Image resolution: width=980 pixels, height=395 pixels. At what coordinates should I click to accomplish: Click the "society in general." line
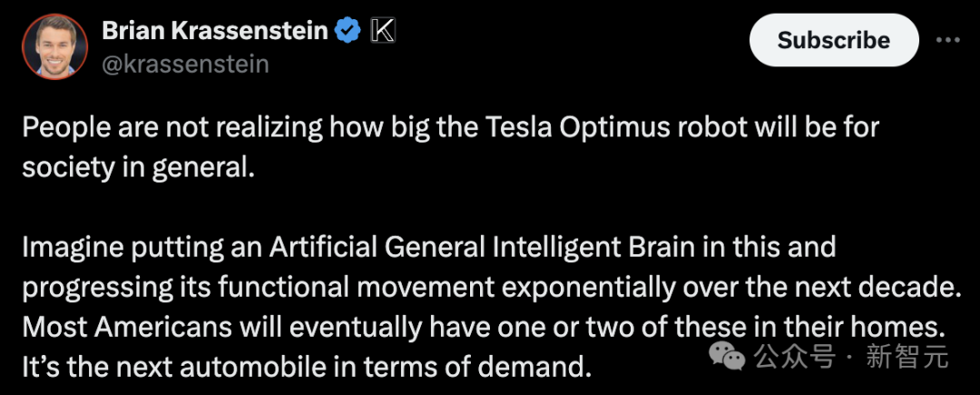coord(134,168)
